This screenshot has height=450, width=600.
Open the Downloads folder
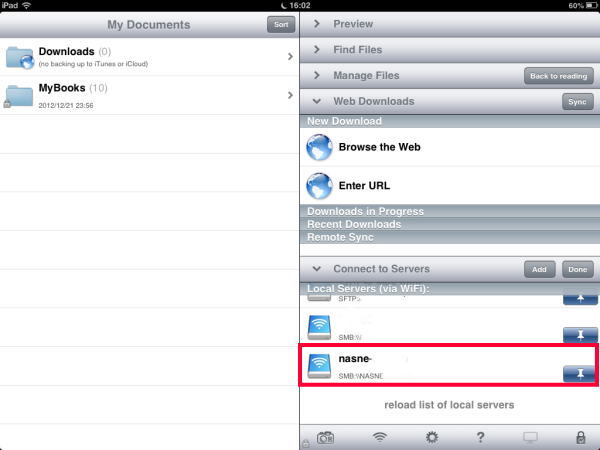[x=149, y=57]
